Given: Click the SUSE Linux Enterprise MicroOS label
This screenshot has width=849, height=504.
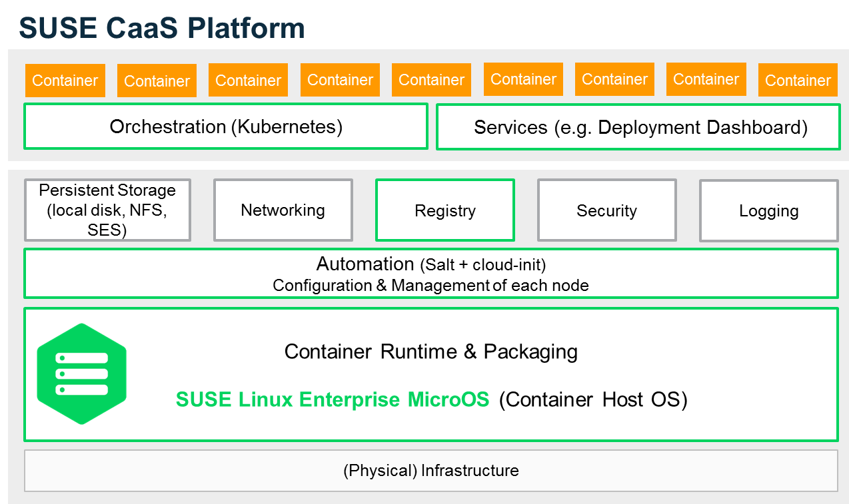Looking at the screenshot, I should pos(333,399).
